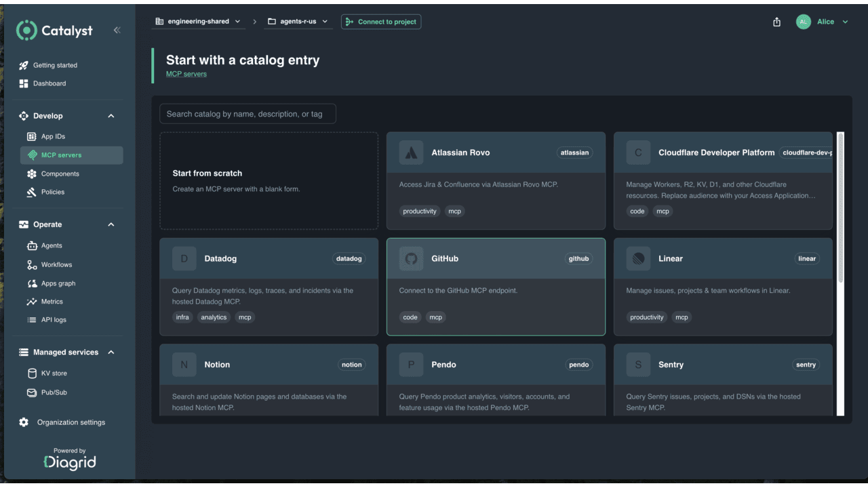Open Workflows in sidebar
This screenshot has height=488, width=868.
click(x=56, y=264)
